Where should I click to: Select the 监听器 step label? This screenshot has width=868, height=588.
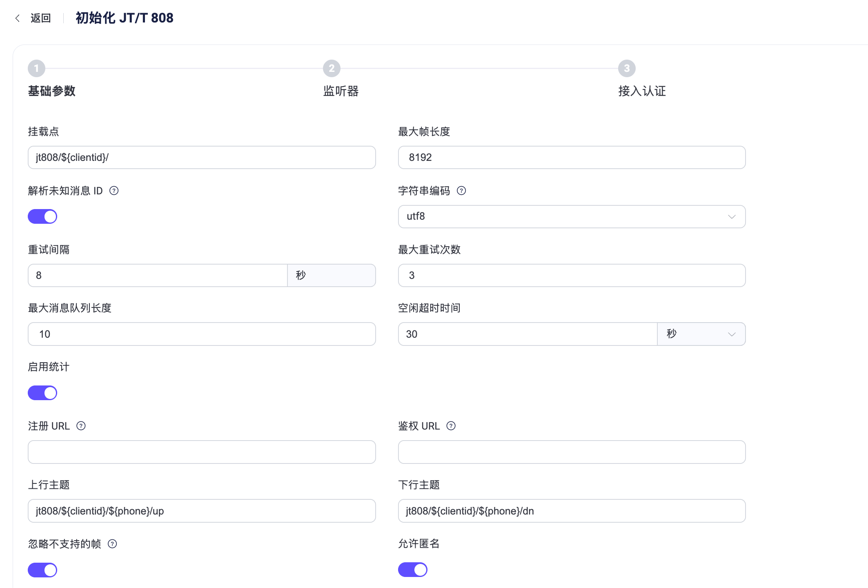[341, 91]
